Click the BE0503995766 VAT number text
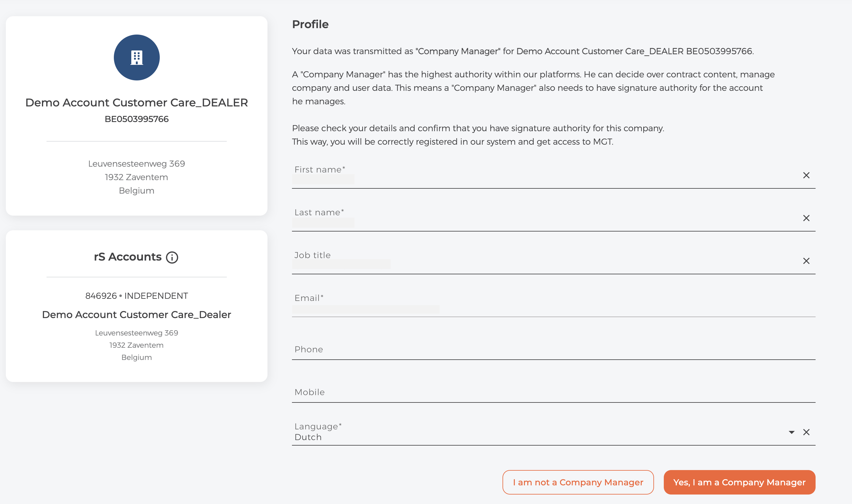852x504 pixels. point(136,119)
